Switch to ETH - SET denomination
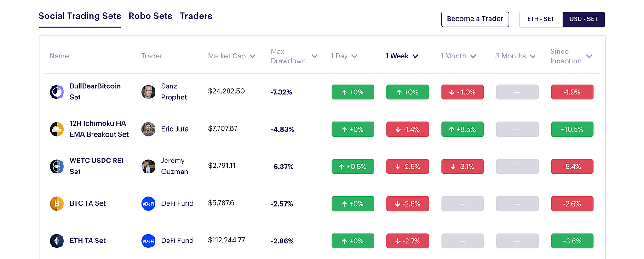The height and width of the screenshot is (259, 644). pyautogui.click(x=540, y=19)
